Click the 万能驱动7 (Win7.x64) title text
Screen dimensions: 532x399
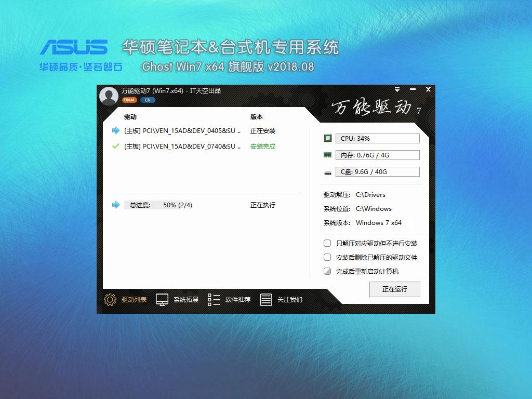pos(171,90)
